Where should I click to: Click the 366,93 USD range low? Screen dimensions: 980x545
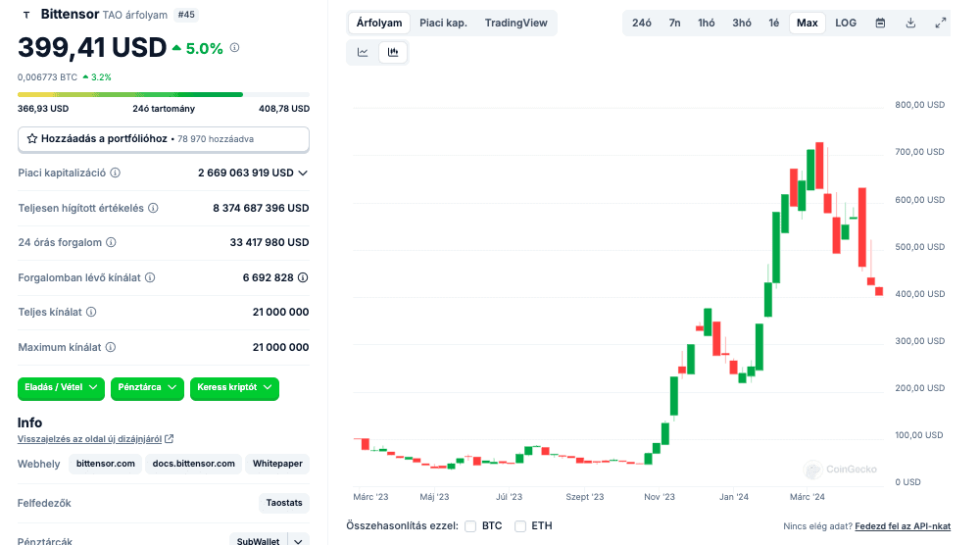coord(43,109)
